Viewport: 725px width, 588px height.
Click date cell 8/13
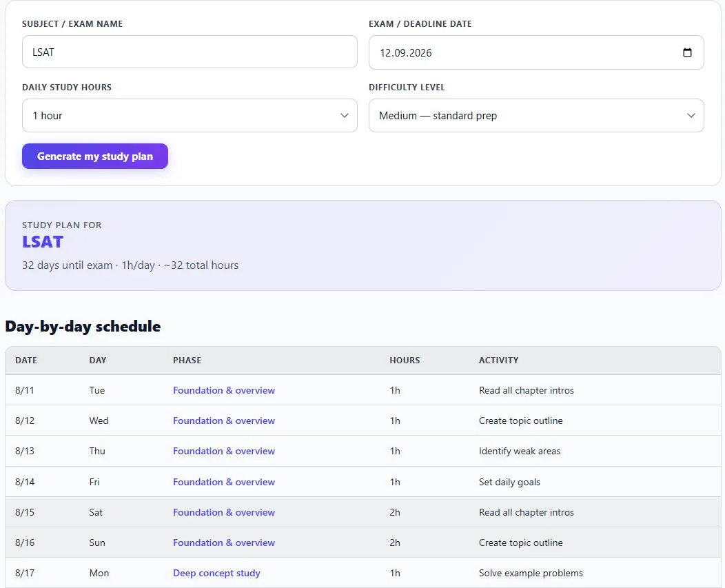25,451
